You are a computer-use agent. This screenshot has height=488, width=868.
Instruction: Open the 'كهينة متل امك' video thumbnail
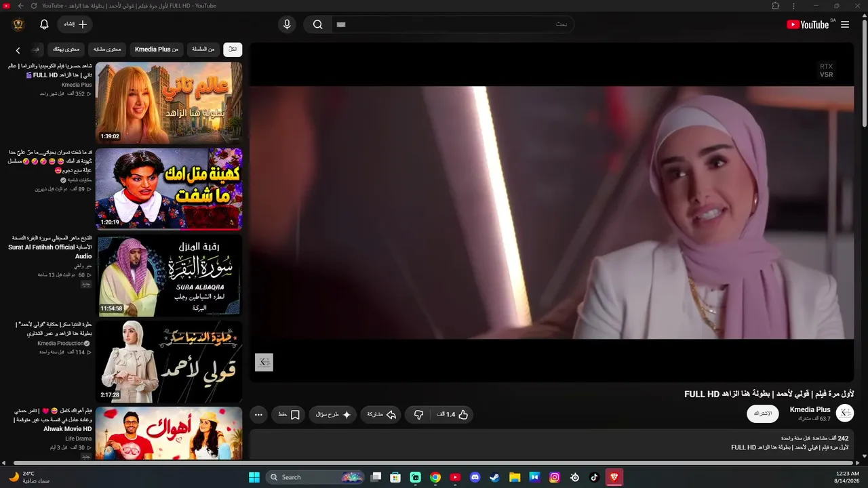pos(169,189)
